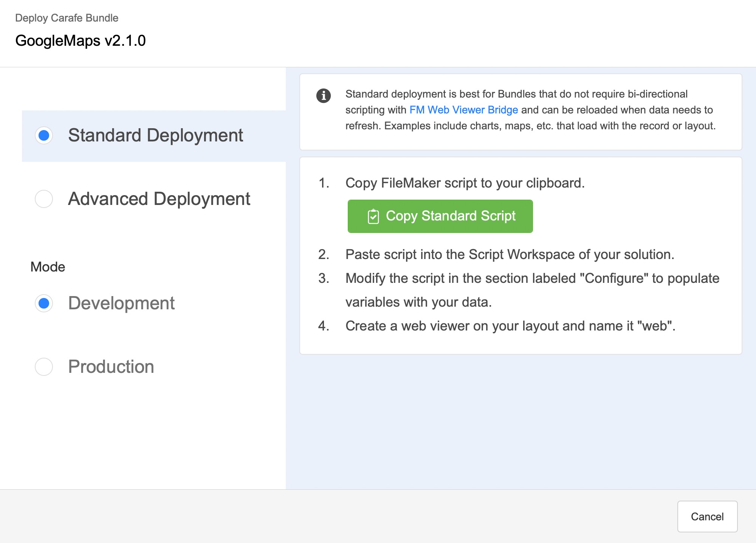The height and width of the screenshot is (543, 756).
Task: Click the clipboard icon on Copy button
Action: (373, 216)
